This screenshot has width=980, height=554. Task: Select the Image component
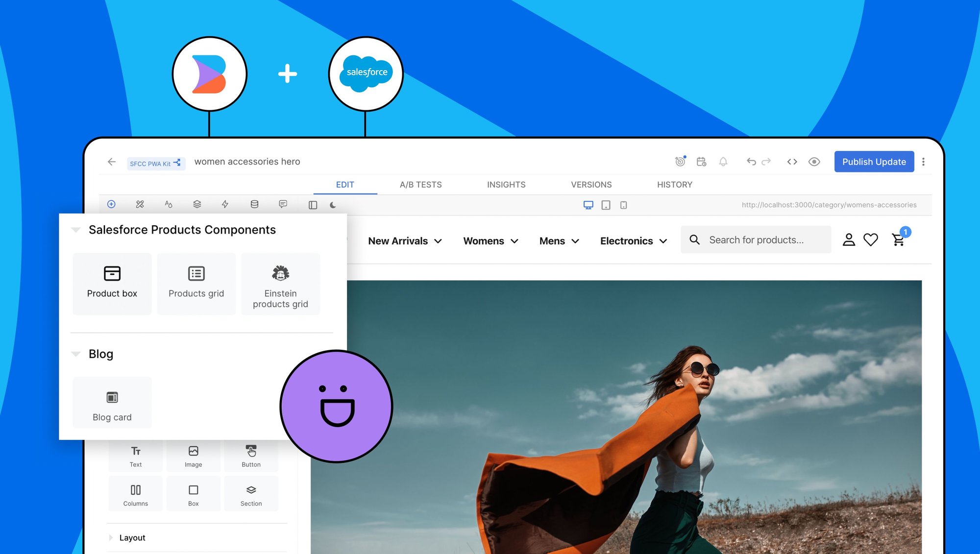pyautogui.click(x=194, y=456)
